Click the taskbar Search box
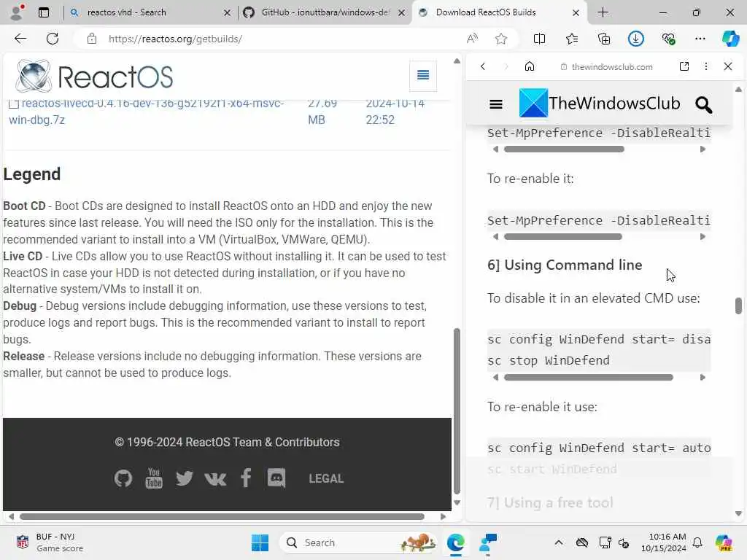Screen dimensions: 747x560 point(359,542)
